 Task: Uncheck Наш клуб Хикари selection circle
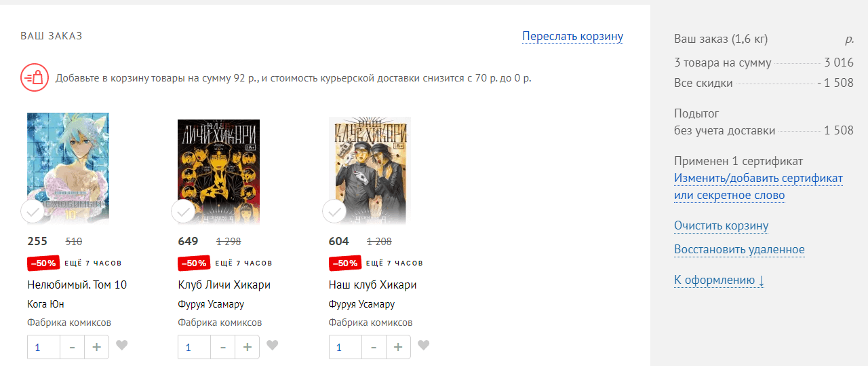point(334,212)
